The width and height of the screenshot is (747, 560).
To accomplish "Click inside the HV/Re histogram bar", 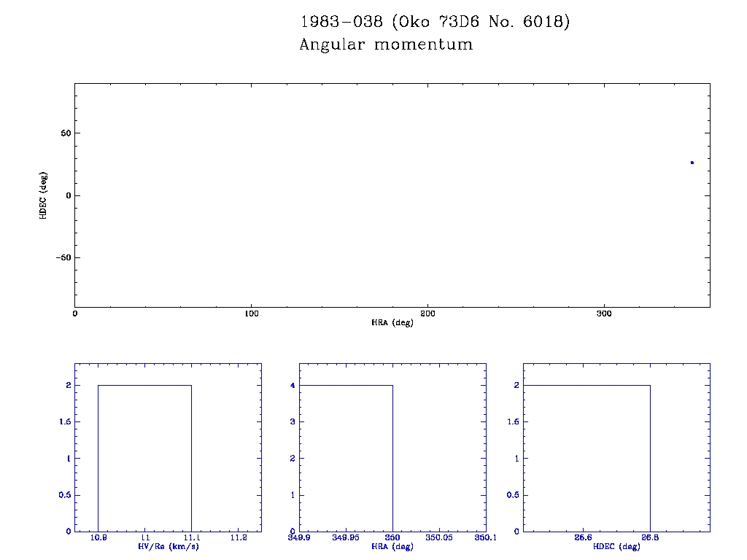I will click(144, 458).
